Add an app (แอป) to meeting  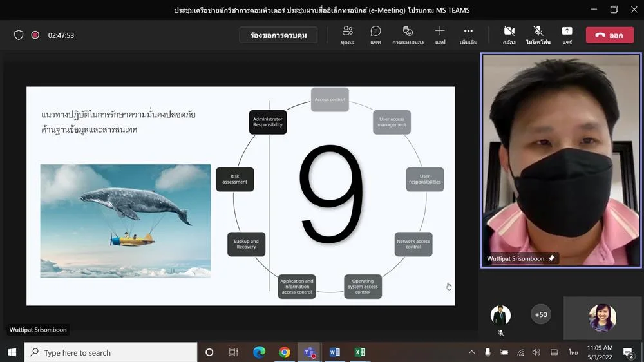coord(440,35)
